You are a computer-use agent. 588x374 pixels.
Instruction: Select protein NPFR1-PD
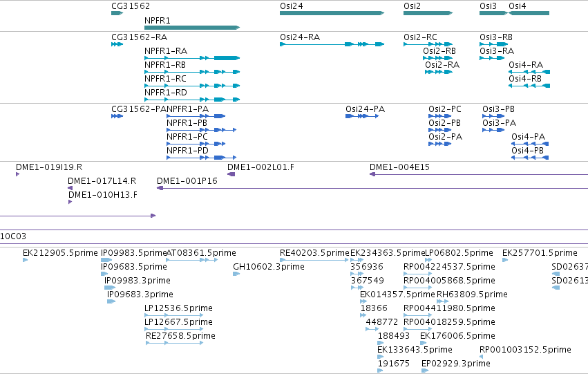pyautogui.click(x=201, y=158)
